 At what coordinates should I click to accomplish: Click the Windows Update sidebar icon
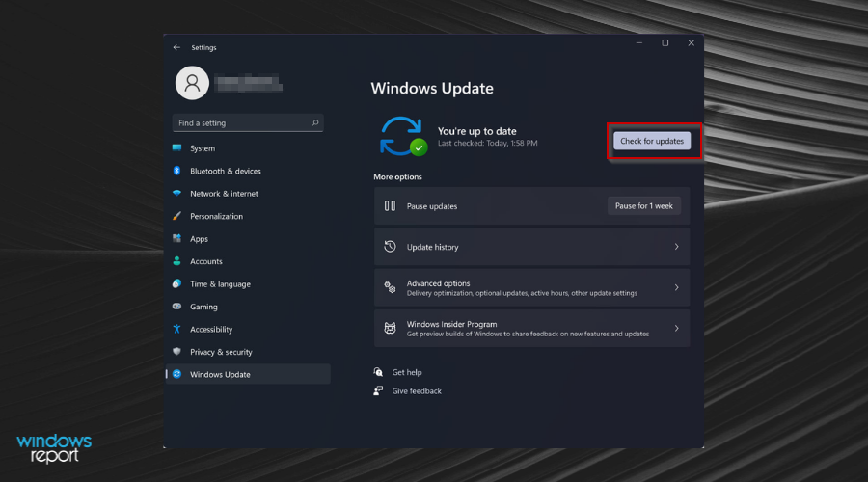click(177, 374)
